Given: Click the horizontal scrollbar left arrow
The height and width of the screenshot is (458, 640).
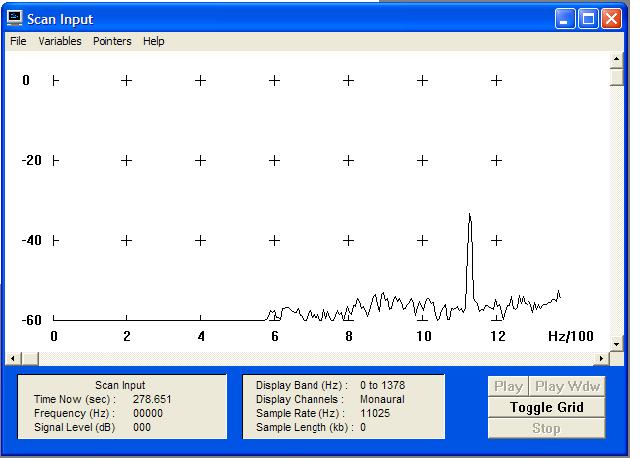Looking at the screenshot, I should (12, 358).
